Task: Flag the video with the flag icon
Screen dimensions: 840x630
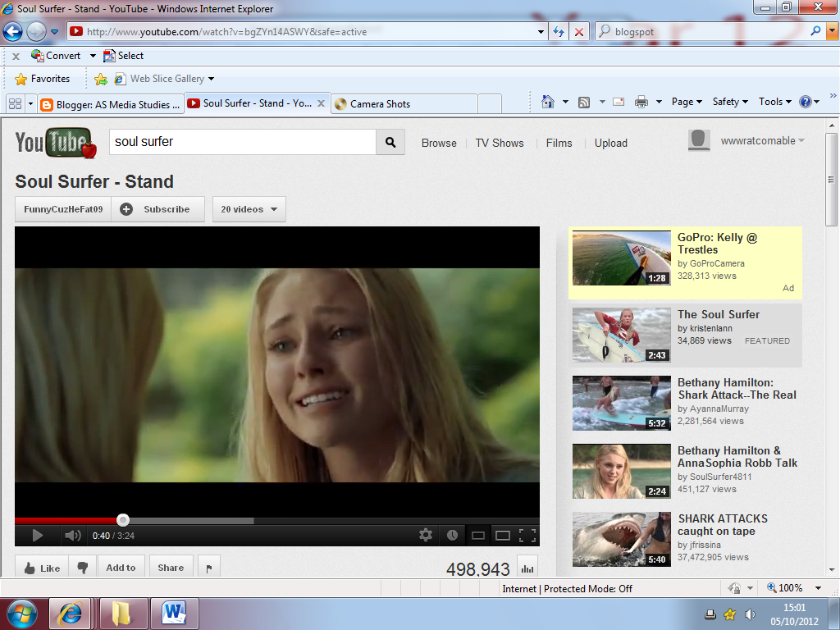Action: (x=209, y=568)
